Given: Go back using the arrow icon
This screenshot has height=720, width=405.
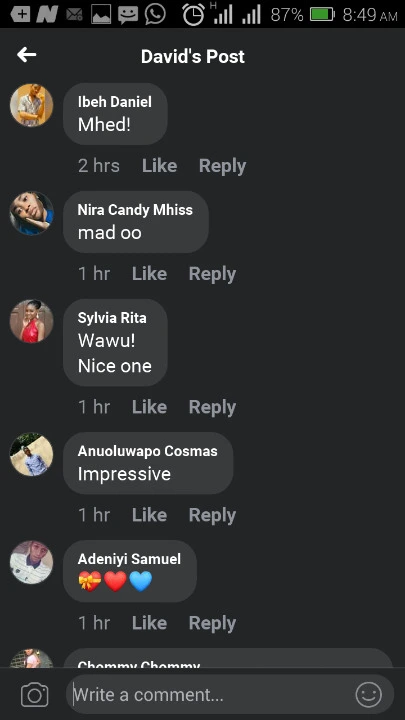Looking at the screenshot, I should (27, 55).
